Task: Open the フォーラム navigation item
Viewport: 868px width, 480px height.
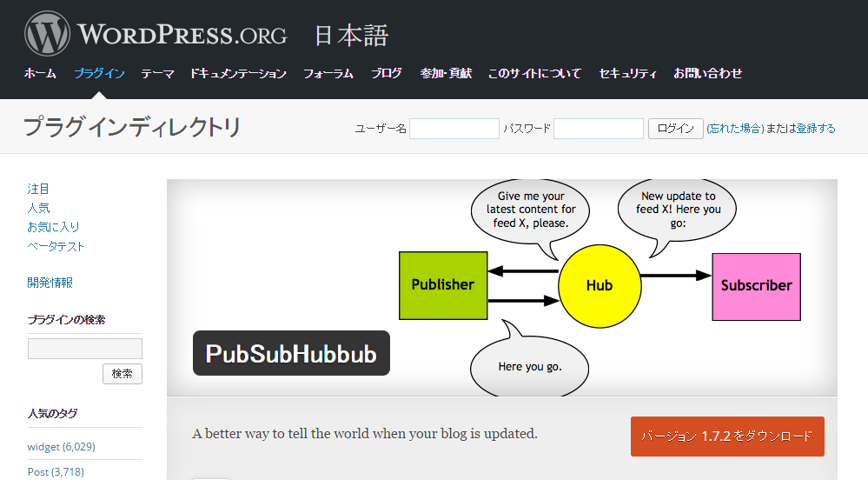Action: click(328, 74)
